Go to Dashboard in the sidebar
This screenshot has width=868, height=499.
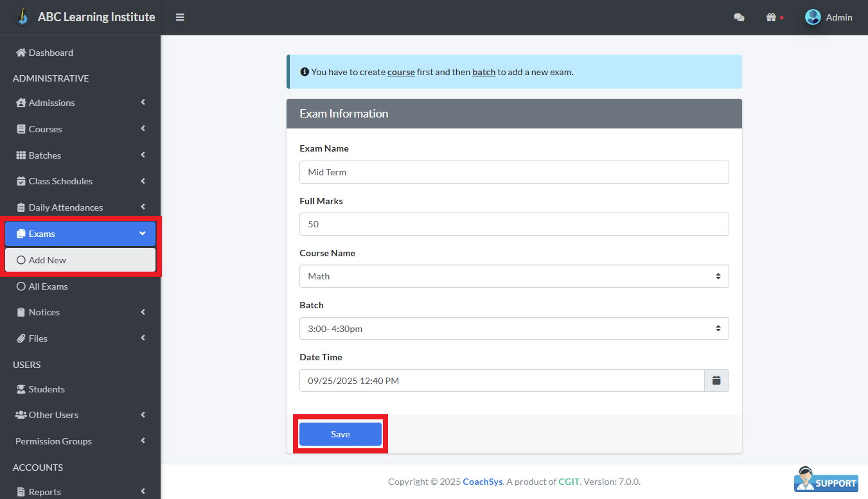(51, 53)
